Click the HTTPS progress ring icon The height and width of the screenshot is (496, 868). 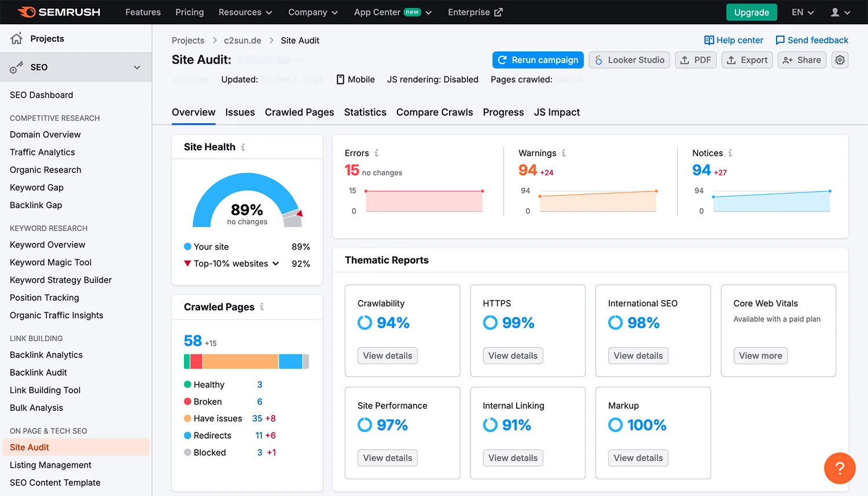tap(490, 323)
